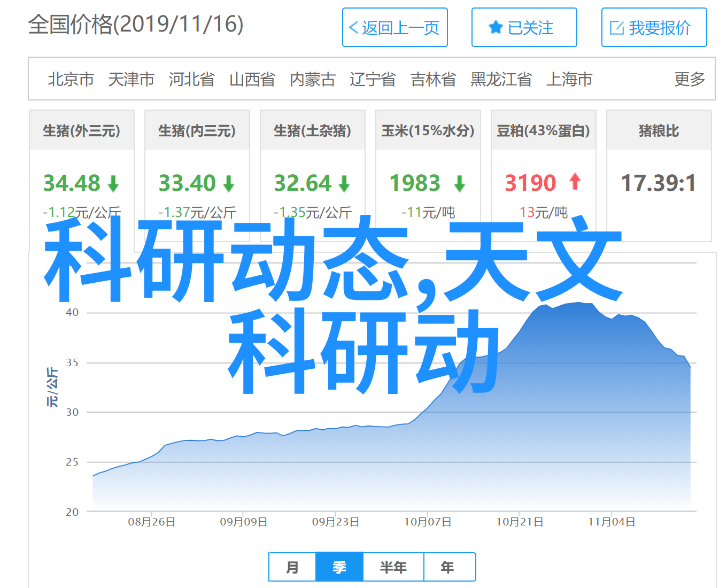Click the 全国价格(2019/11/16) title
This screenshot has height=588, width=727.
click(x=136, y=25)
